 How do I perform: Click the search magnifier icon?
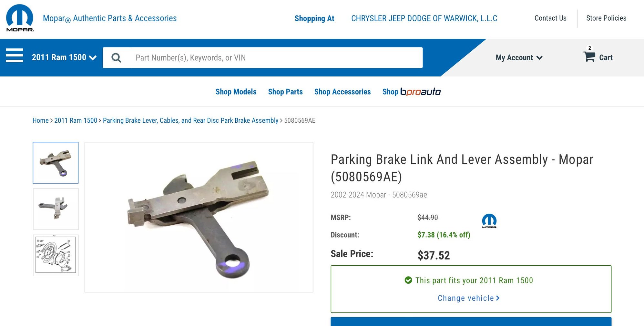tap(116, 58)
